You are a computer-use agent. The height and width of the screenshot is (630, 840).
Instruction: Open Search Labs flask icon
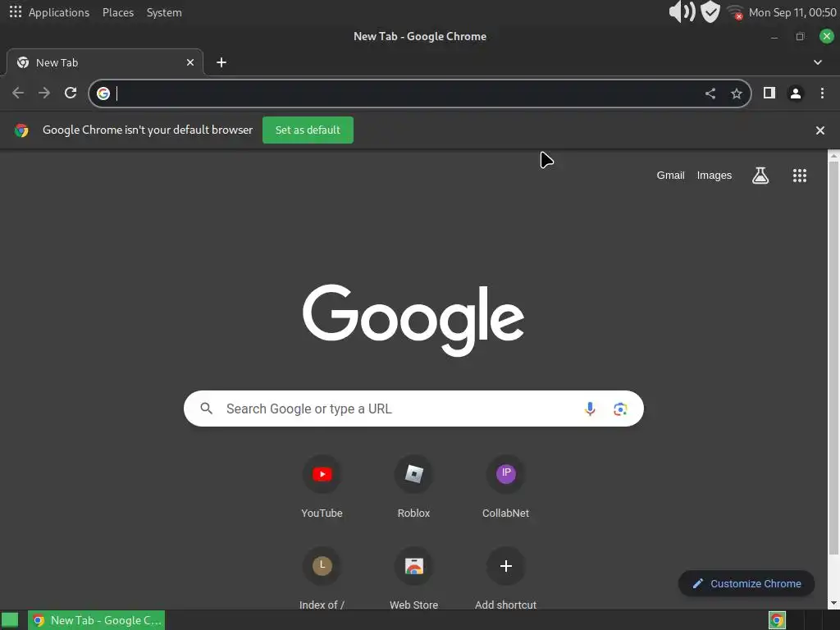tap(760, 176)
